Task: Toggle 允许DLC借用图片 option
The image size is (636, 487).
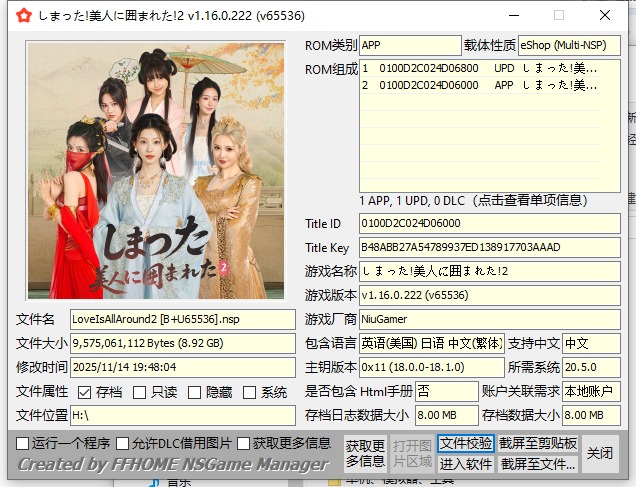Action: (x=123, y=443)
